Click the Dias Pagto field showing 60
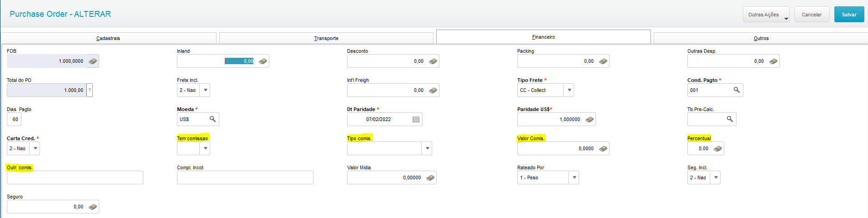 [14, 119]
